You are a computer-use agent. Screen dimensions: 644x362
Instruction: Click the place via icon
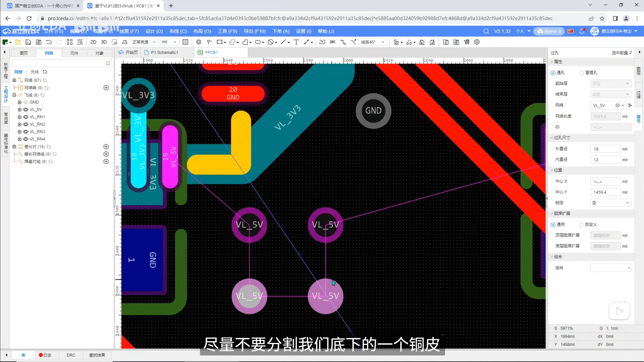click(198, 42)
